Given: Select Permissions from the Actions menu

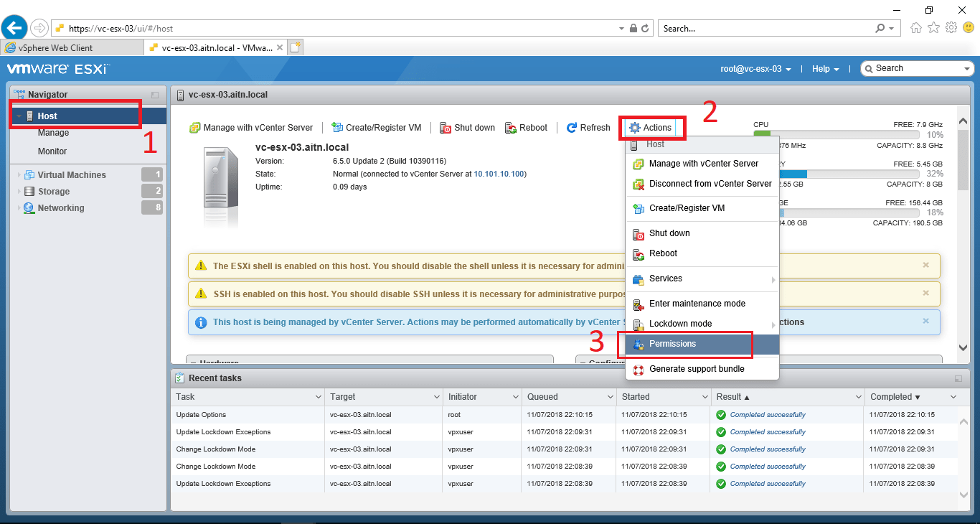Looking at the screenshot, I should (x=672, y=344).
